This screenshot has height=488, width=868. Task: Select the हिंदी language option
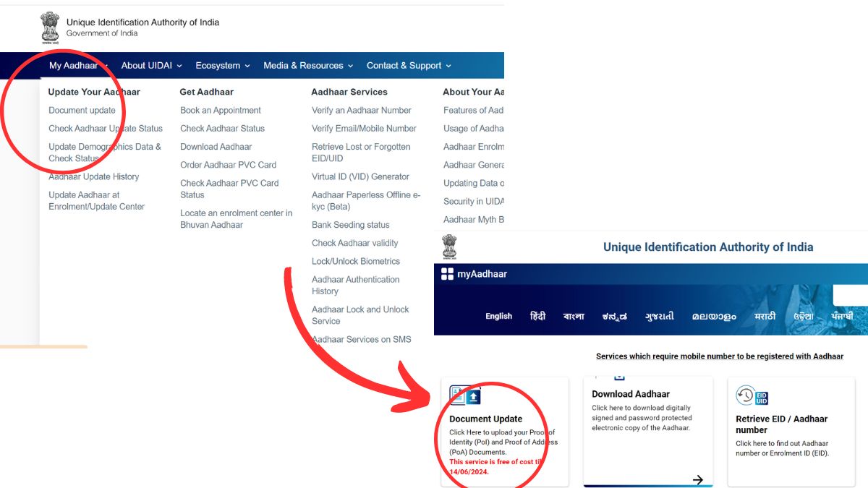[537, 316]
